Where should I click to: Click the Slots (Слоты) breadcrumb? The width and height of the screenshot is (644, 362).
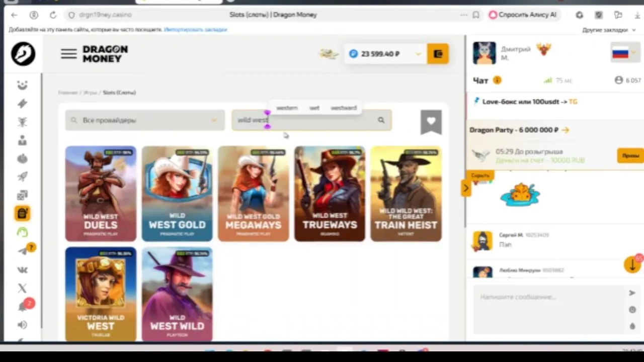119,93
